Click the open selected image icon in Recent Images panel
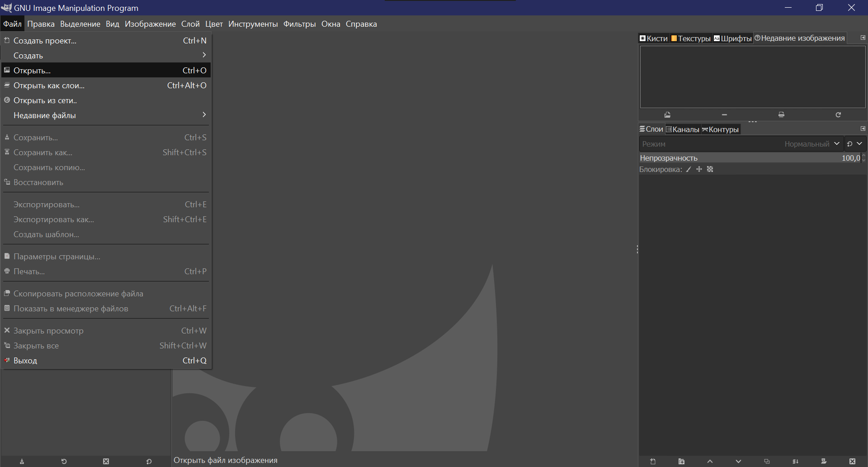 pos(667,115)
